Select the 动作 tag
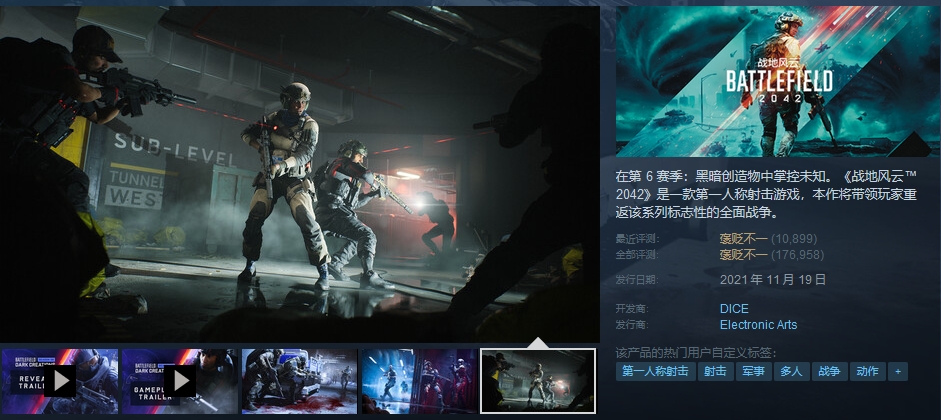Screen dimensions: 941x420 [868, 371]
